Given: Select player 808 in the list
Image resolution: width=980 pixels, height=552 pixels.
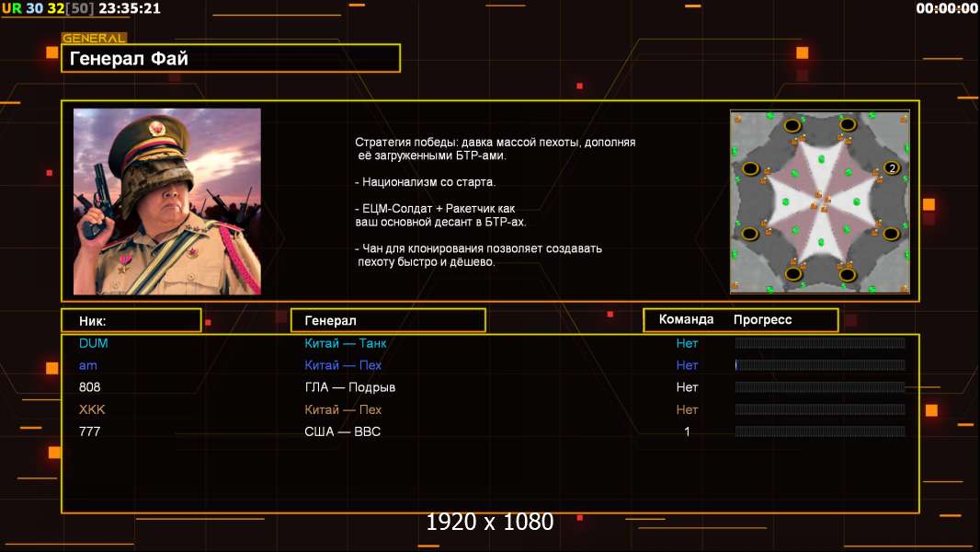Looking at the screenshot, I should click(x=89, y=387).
